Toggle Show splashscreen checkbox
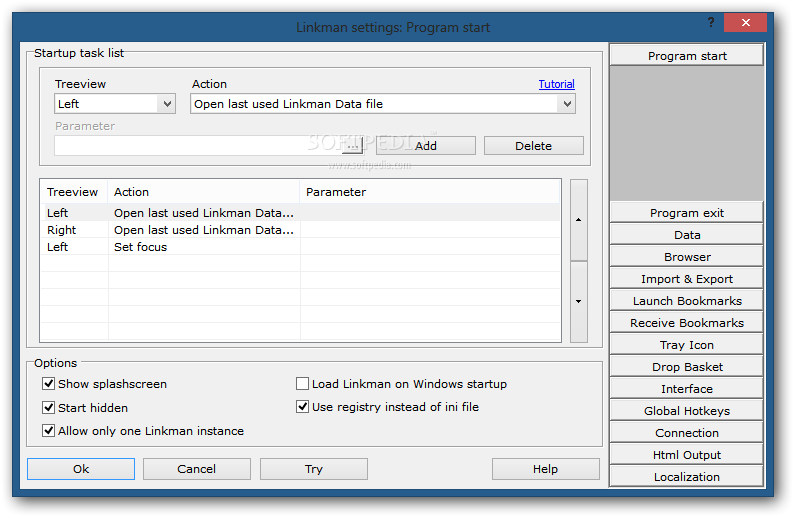 click(49, 384)
